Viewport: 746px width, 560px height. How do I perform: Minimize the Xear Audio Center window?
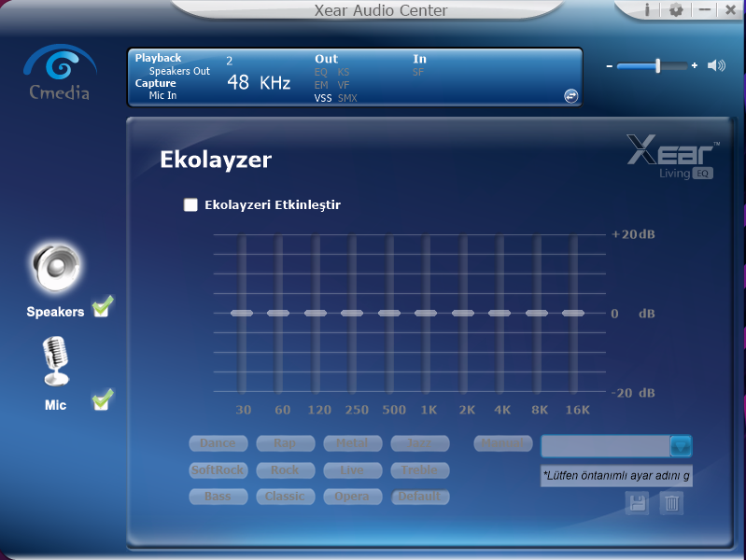pos(705,9)
